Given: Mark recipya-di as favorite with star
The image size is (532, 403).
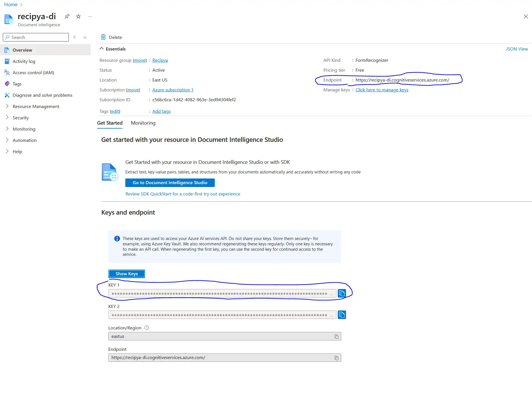Looking at the screenshot, I should (x=78, y=16).
